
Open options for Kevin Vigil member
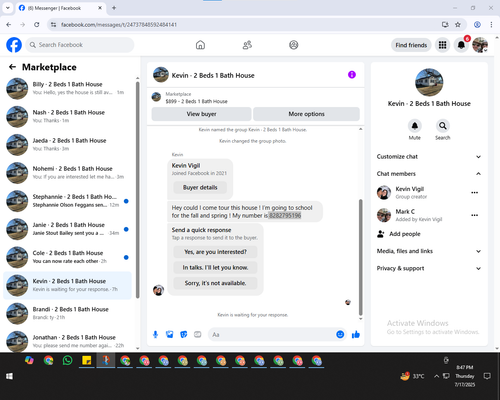click(475, 193)
